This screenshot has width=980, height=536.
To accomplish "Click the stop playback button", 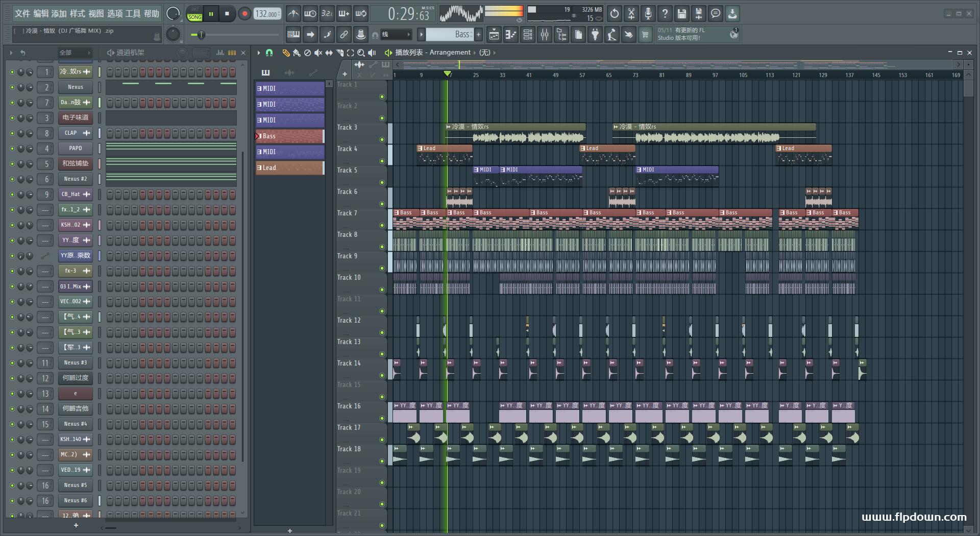I will tap(227, 14).
